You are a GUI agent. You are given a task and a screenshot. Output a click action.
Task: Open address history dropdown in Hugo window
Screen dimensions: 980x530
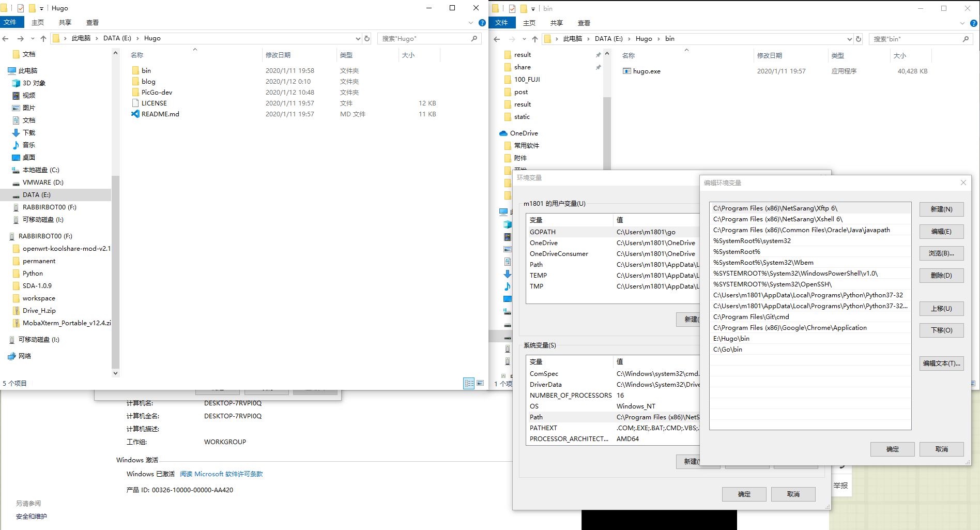[x=358, y=38]
